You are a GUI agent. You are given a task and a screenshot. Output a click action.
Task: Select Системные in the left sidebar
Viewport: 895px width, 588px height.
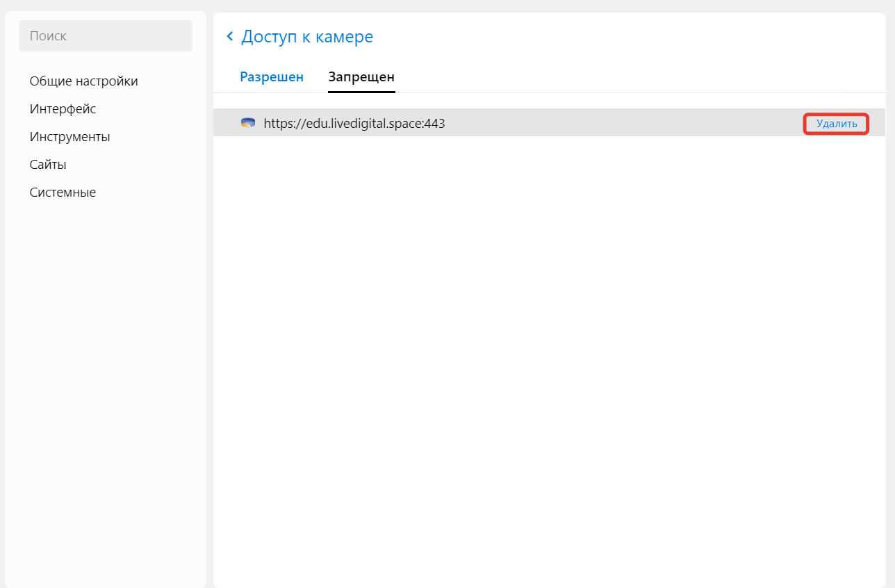pos(63,193)
